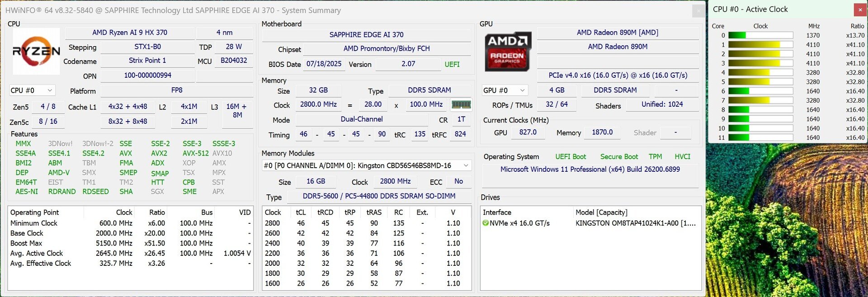Viewport: 868px width, 297px height.
Task: Click the AMD Radeon 890M [AMD] name field
Action: click(x=617, y=33)
